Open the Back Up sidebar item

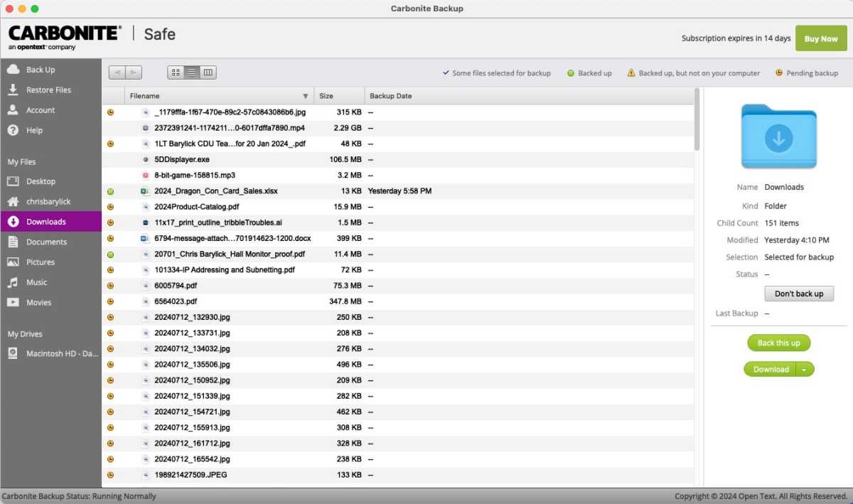click(x=51, y=70)
